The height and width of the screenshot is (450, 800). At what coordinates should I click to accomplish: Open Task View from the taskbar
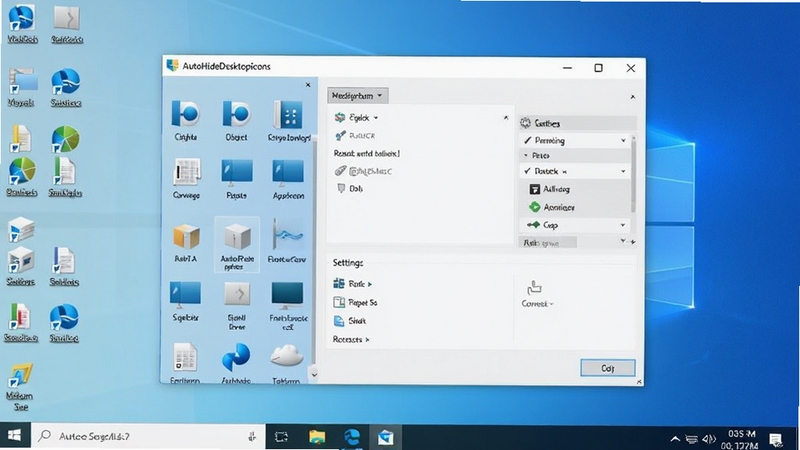point(281,437)
